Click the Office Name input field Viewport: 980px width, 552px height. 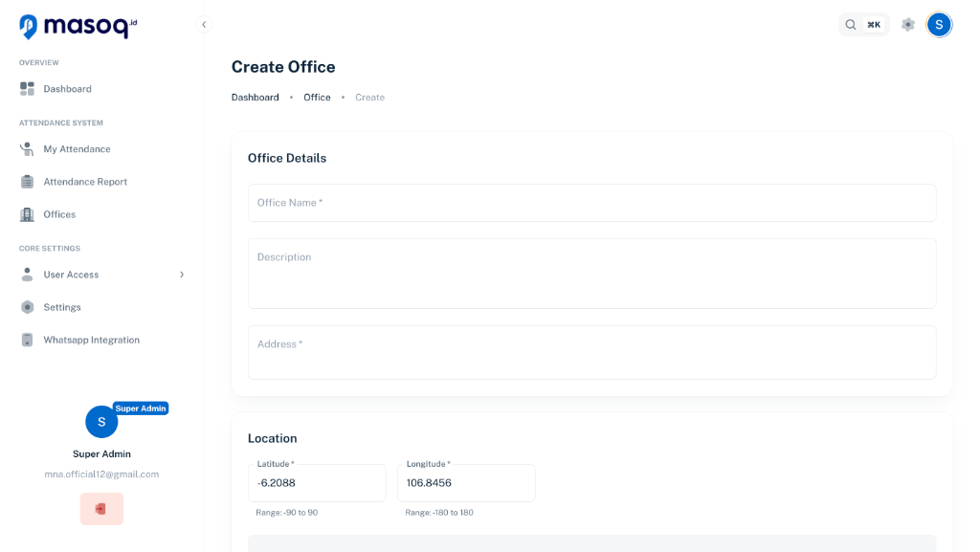coord(591,202)
